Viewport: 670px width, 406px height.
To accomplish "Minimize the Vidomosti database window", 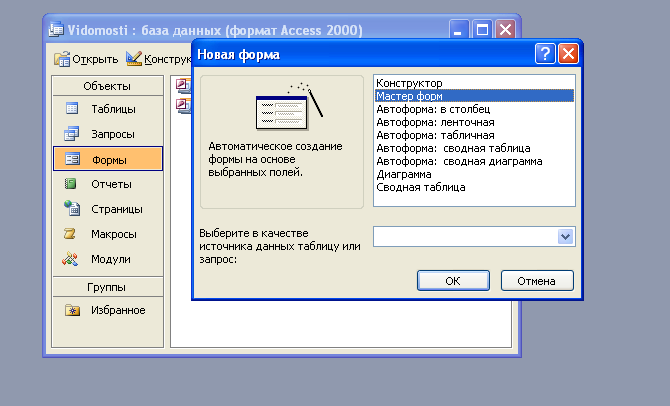I will 459,30.
